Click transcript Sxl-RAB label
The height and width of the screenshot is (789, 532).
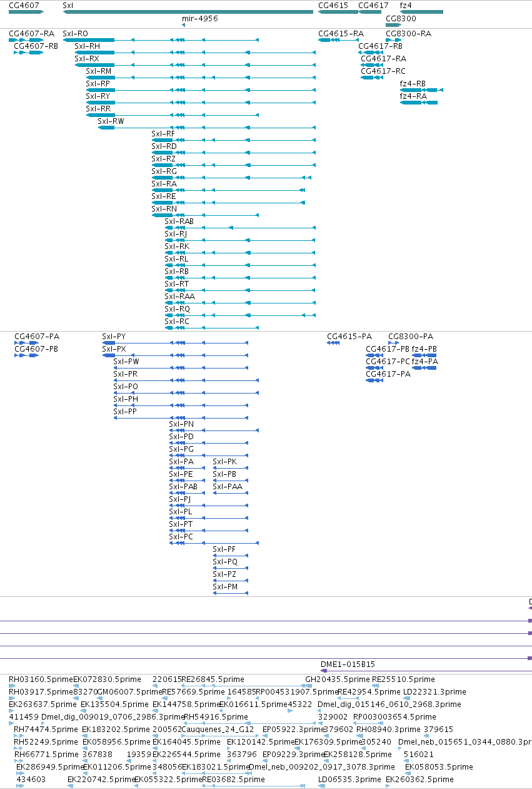tap(179, 221)
